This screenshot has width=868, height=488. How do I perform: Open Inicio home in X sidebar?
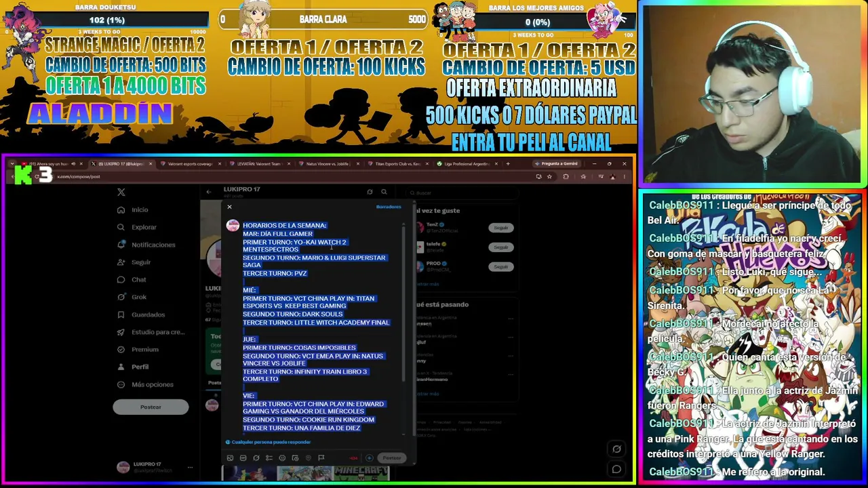coord(133,210)
